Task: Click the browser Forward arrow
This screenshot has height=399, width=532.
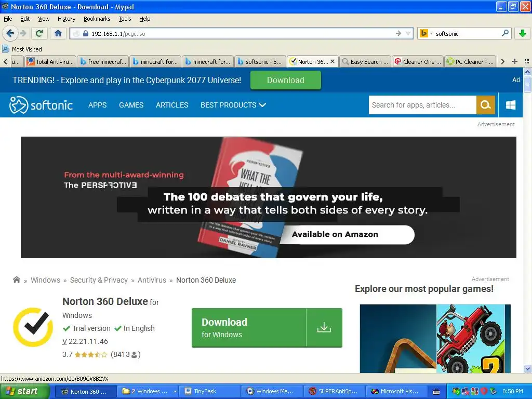Action: [23, 33]
